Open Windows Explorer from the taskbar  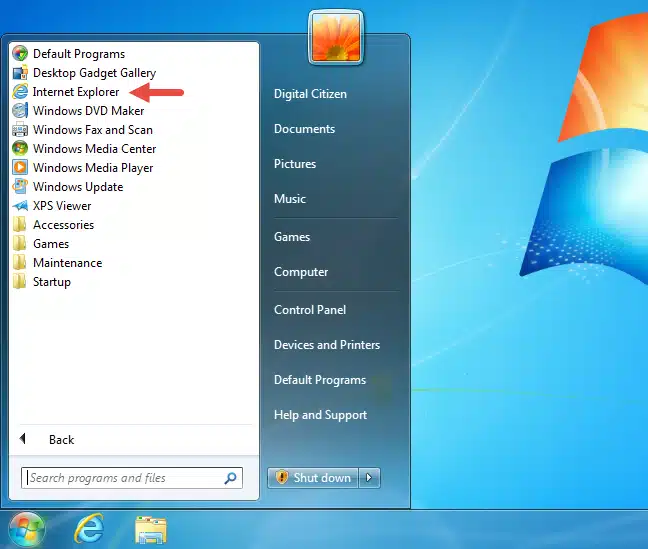pos(150,529)
